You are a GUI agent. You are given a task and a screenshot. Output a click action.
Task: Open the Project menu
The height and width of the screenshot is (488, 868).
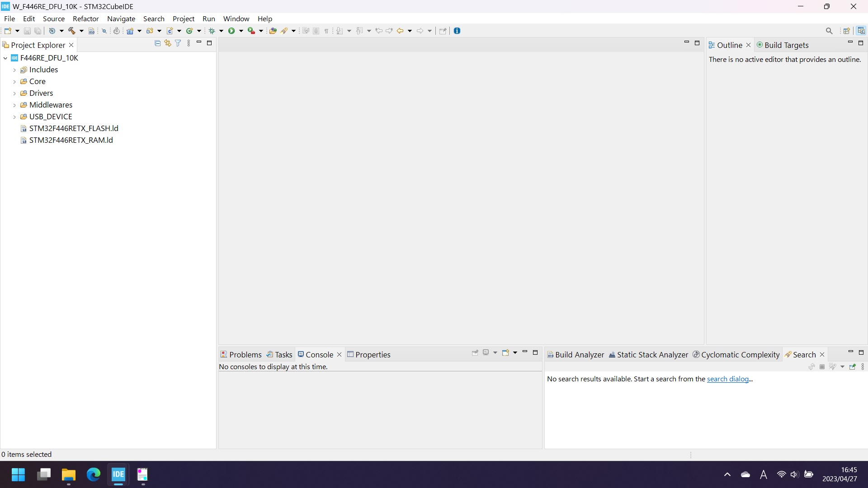184,19
